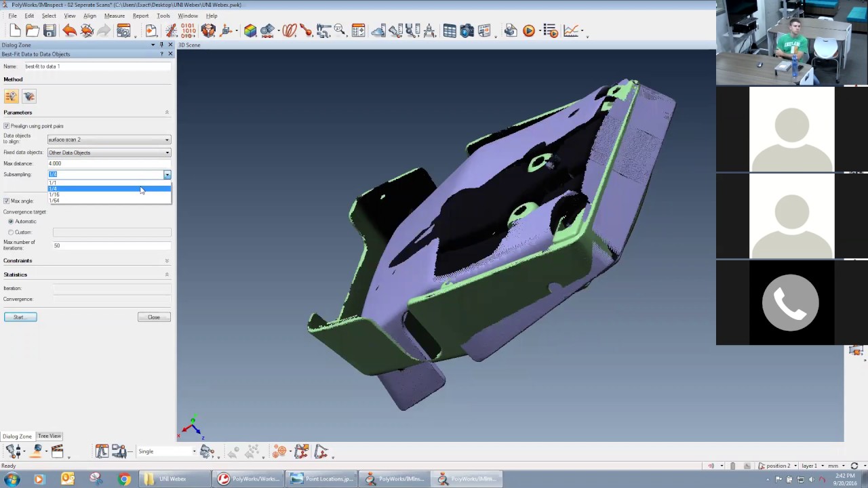Click the webcam video thumbnail
This screenshot has width=868, height=488.
click(x=792, y=43)
